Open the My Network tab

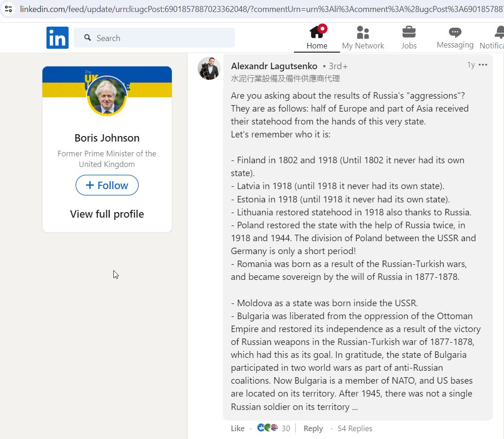click(x=363, y=37)
